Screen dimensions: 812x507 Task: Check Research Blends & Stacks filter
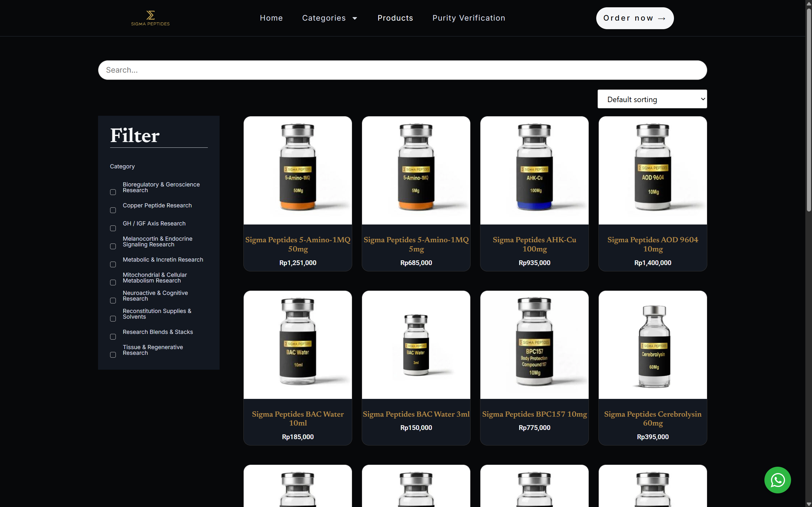click(113, 337)
